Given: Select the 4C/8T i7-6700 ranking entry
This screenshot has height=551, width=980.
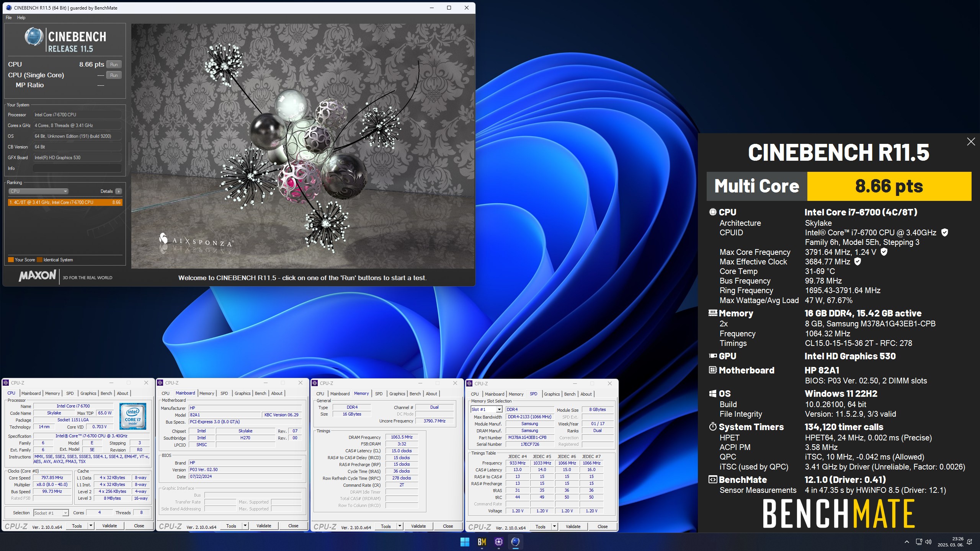Looking at the screenshot, I should [x=65, y=202].
